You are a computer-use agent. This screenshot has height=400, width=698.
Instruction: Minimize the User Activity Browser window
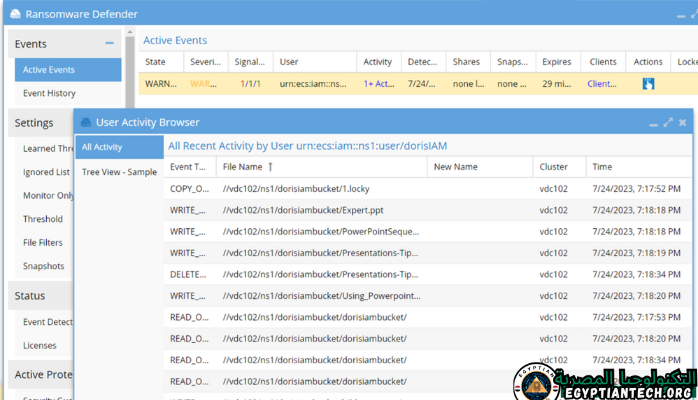click(x=652, y=122)
